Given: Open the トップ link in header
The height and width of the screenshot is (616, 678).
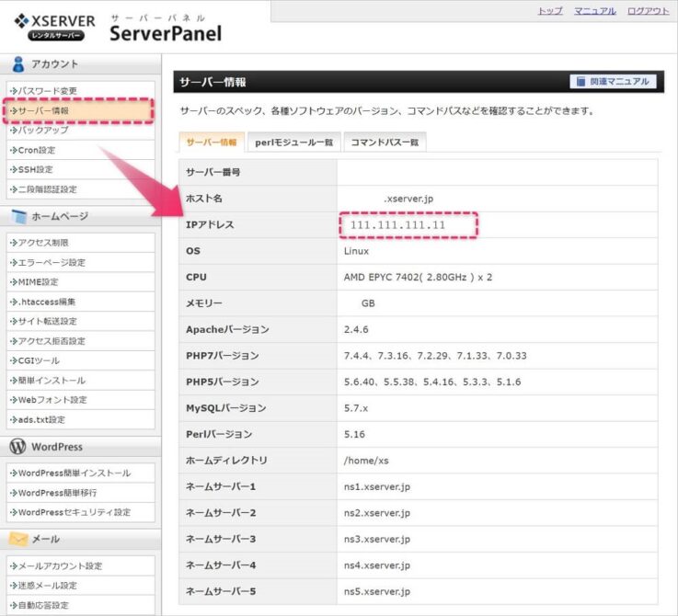Looking at the screenshot, I should point(550,11).
